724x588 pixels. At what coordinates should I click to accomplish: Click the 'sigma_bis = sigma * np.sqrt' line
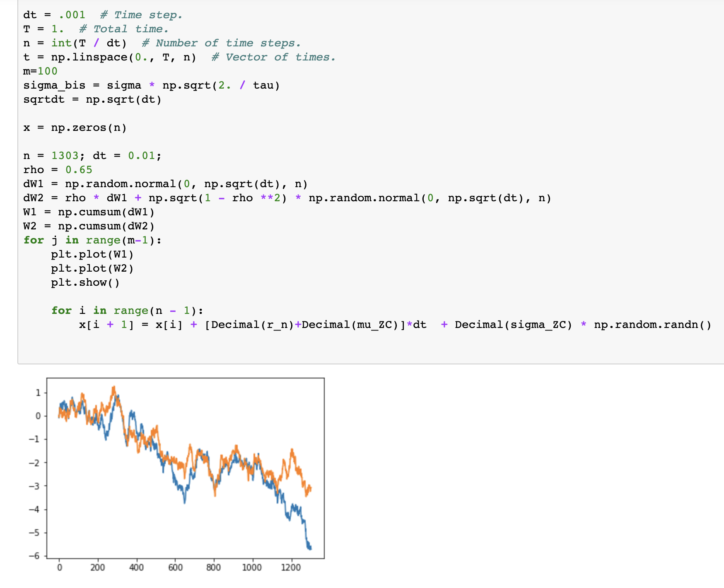152,85
